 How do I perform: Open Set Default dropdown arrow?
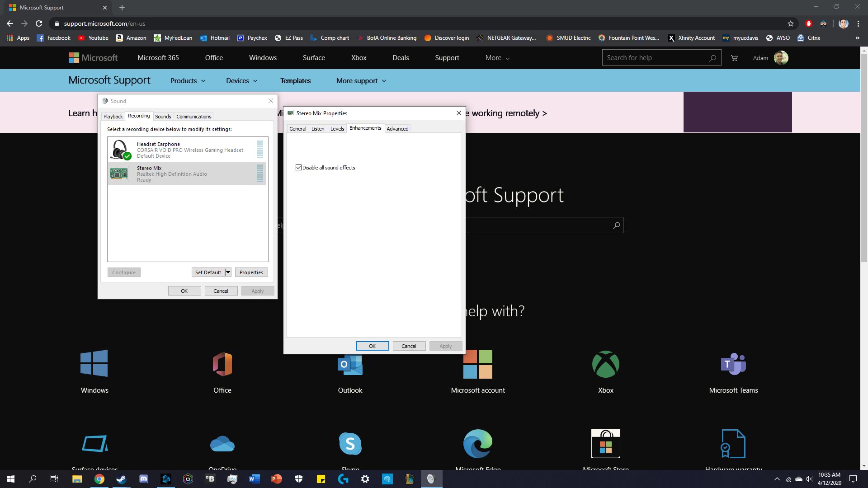[x=228, y=272]
